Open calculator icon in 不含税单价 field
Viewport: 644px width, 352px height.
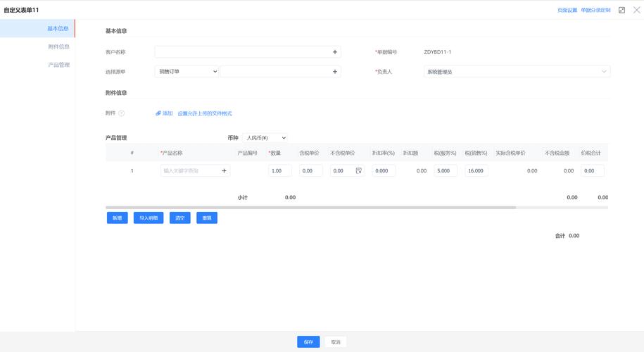359,171
